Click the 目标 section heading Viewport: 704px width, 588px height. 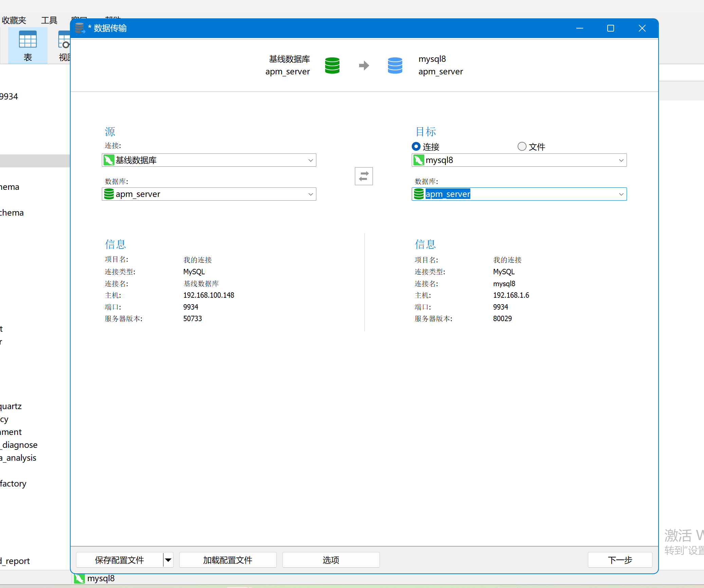pyautogui.click(x=426, y=131)
